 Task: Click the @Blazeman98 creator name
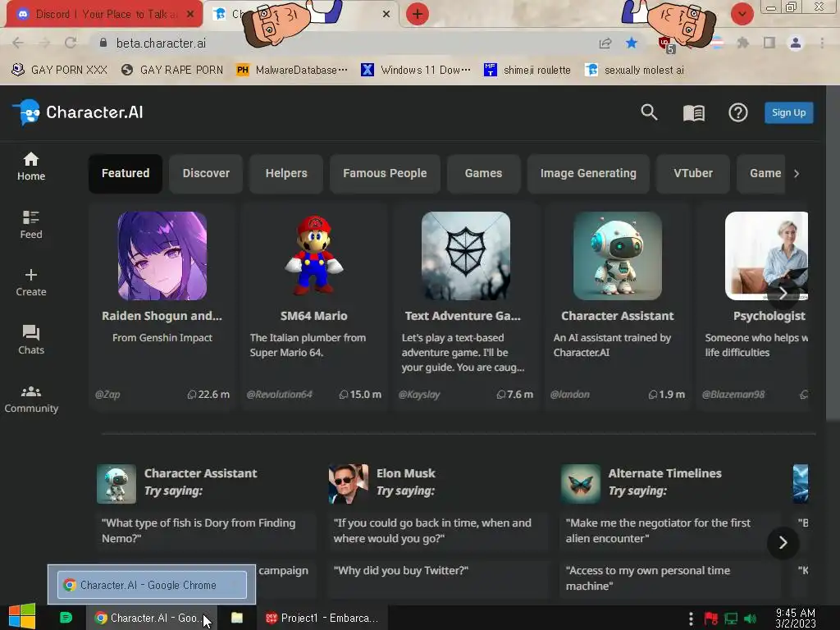coord(733,395)
